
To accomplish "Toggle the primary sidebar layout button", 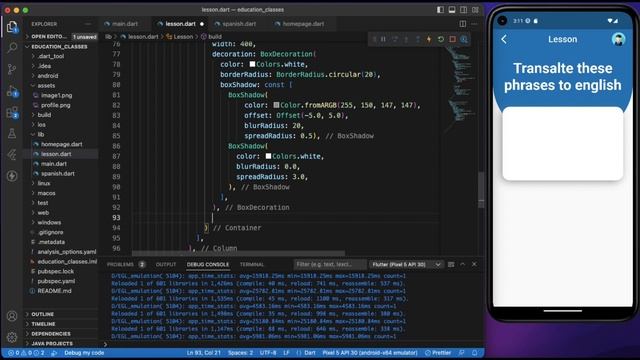I will pyautogui.click(x=440, y=9).
